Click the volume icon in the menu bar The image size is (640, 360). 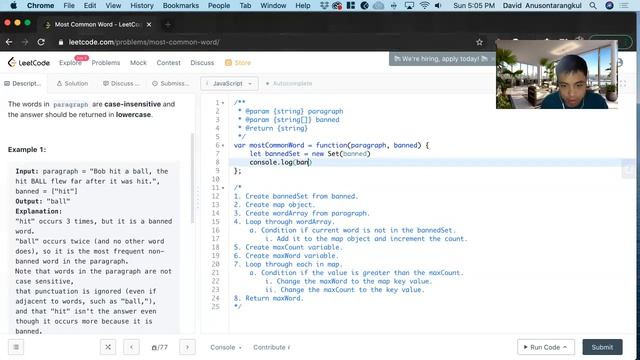pos(438,5)
